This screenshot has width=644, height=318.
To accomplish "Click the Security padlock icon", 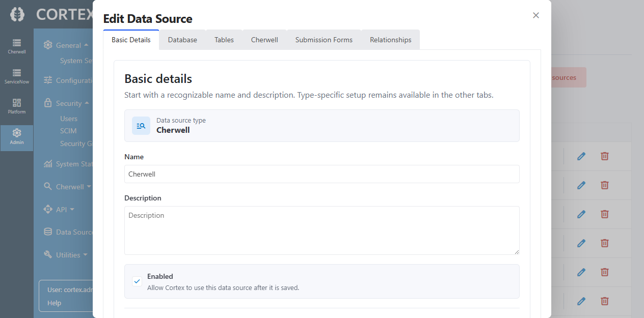I will [48, 103].
